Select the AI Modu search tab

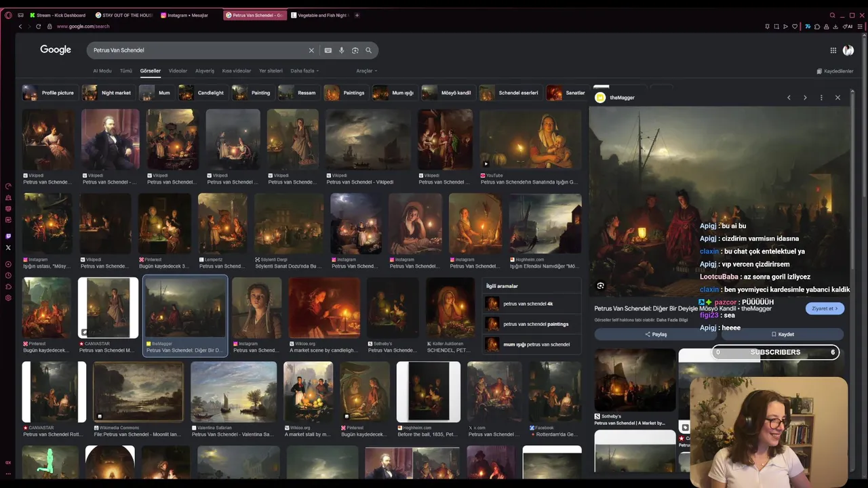point(102,70)
